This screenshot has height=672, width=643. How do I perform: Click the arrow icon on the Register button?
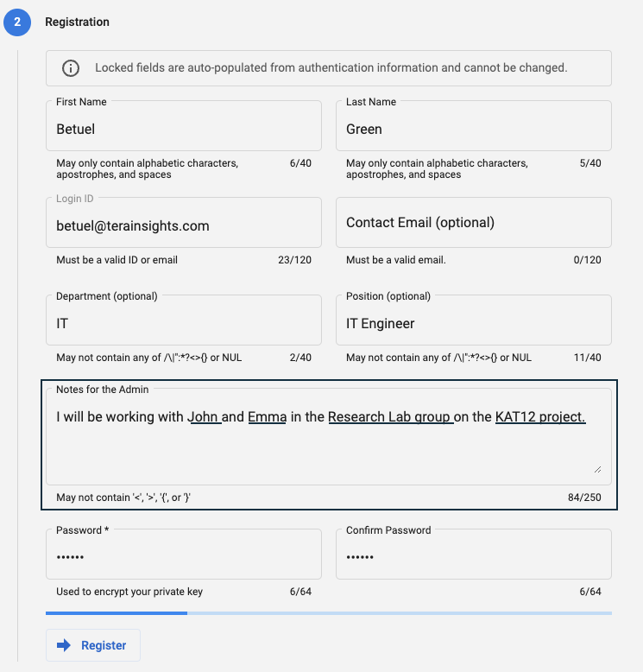pos(63,645)
